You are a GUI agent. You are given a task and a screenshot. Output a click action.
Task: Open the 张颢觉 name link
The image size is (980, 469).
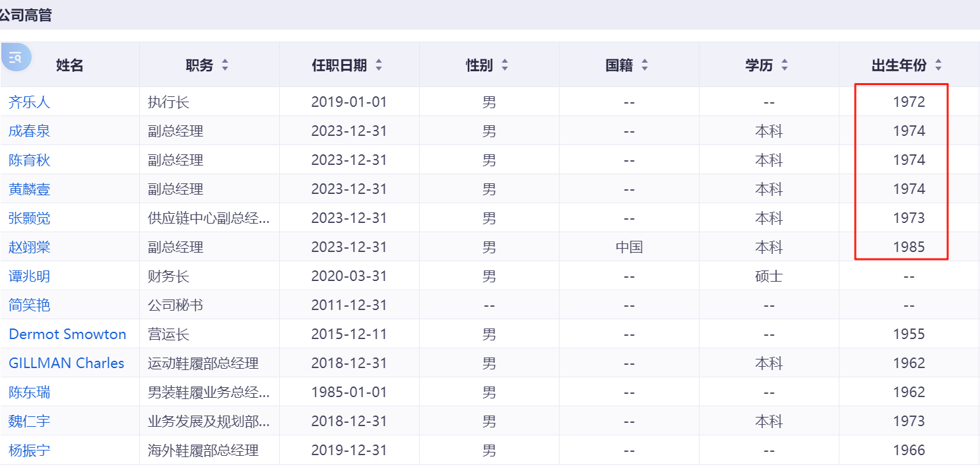pyautogui.click(x=29, y=218)
